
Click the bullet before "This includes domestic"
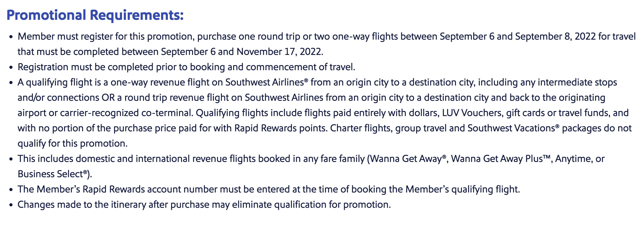coord(11,159)
